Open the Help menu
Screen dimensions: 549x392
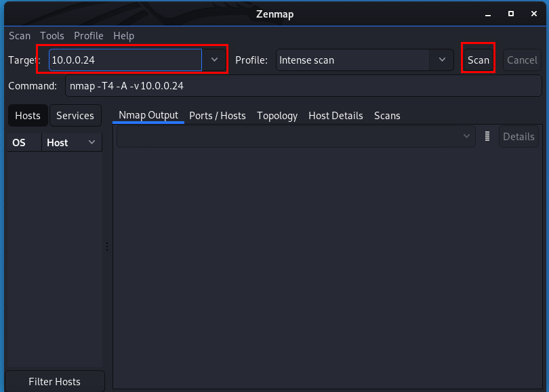click(x=123, y=36)
